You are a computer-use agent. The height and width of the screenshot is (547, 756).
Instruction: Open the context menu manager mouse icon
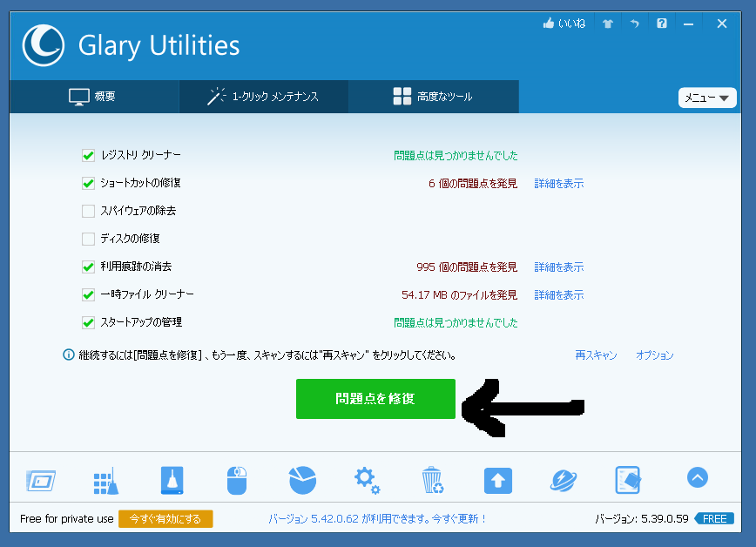[237, 481]
